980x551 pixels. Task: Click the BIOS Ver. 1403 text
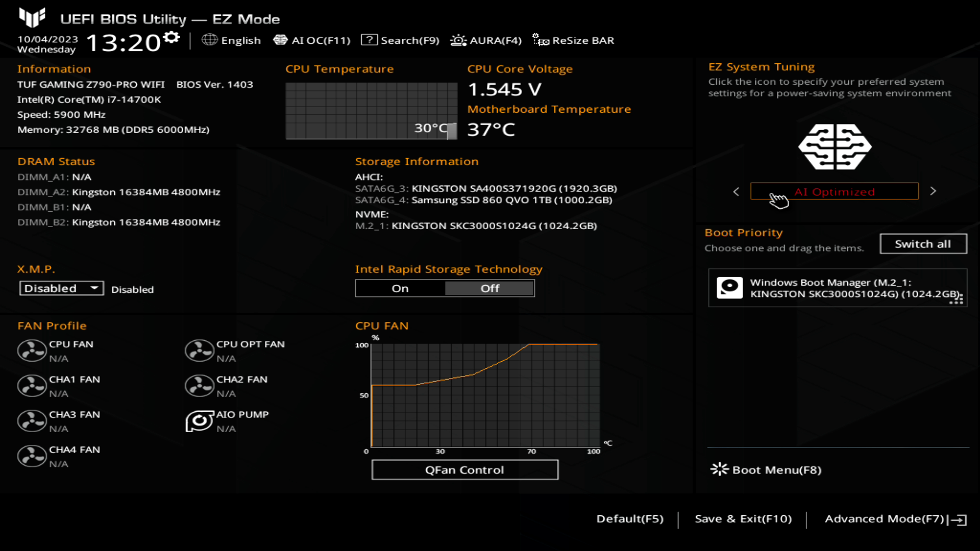point(214,85)
